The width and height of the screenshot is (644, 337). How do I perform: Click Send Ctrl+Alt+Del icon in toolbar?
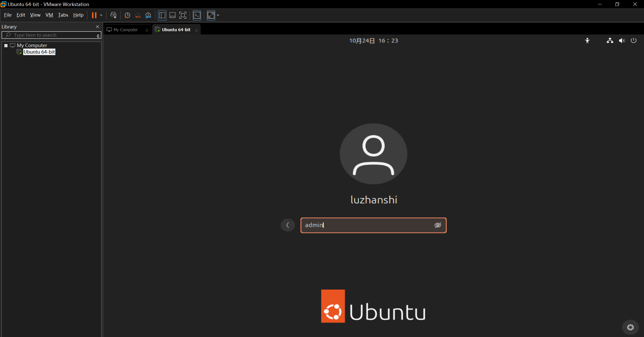113,15
